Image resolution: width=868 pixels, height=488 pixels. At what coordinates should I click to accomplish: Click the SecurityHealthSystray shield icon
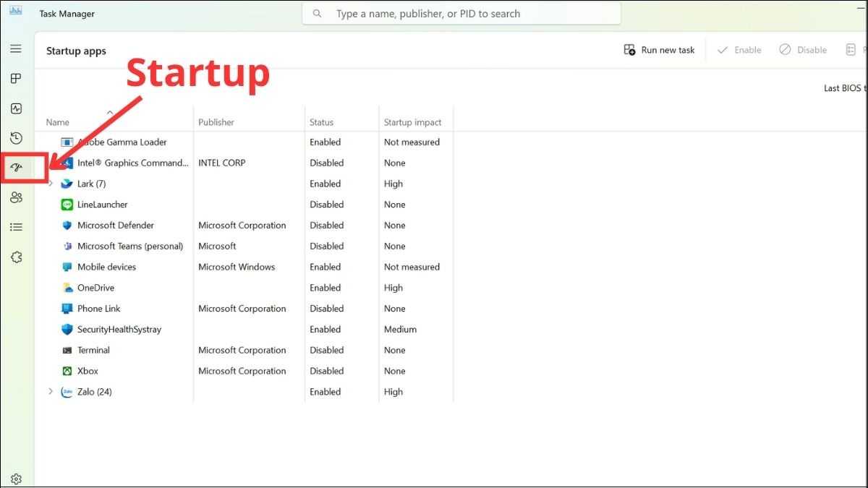(67, 330)
